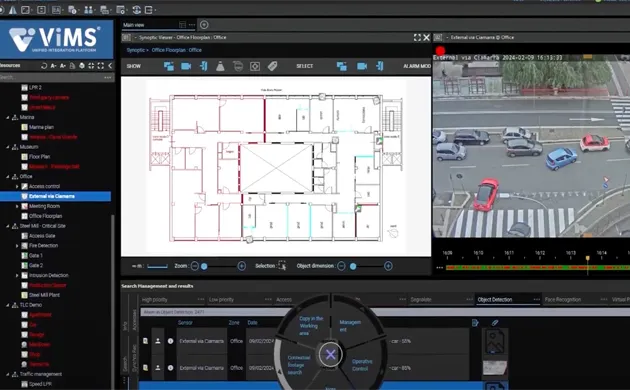Switch to the Face Recognition tab
This screenshot has width=630, height=390.
562,300
